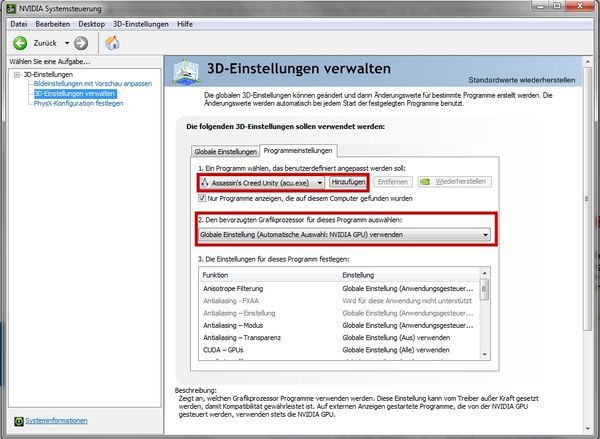Click 'Globale Einstellung (Alle) verwenden' value

(x=396, y=350)
